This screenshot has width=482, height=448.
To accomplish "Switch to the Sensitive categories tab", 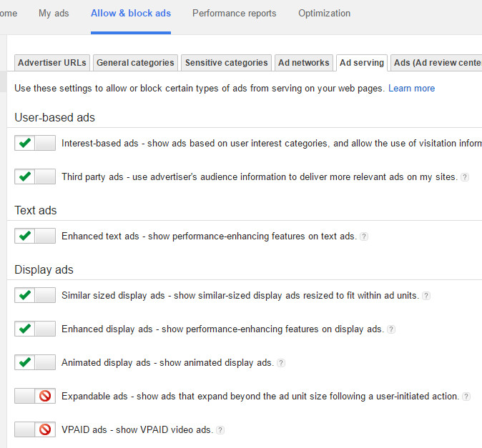I will click(x=226, y=63).
